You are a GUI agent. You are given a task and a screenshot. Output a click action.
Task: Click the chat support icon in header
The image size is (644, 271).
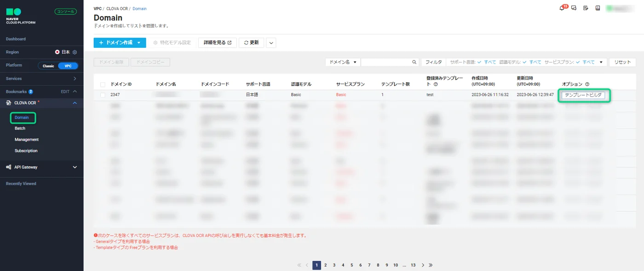[x=574, y=8]
